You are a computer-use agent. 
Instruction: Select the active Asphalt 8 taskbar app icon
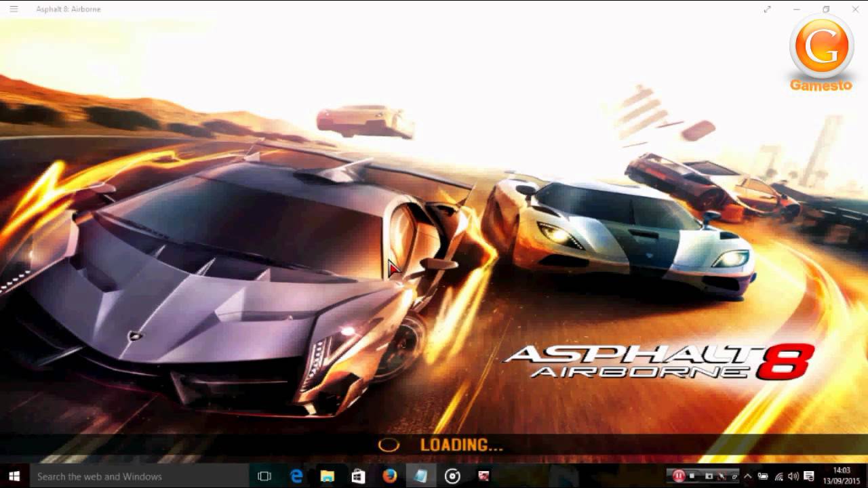420,476
